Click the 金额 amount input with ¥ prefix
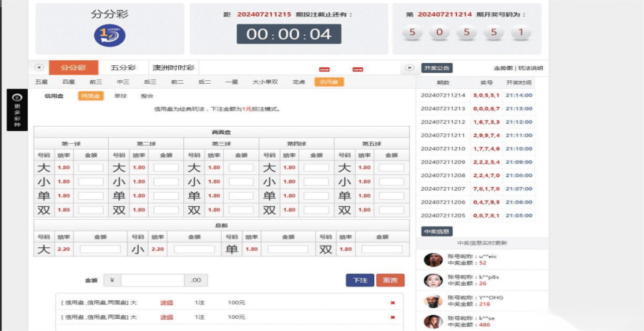This screenshot has height=331, width=644. click(152, 280)
